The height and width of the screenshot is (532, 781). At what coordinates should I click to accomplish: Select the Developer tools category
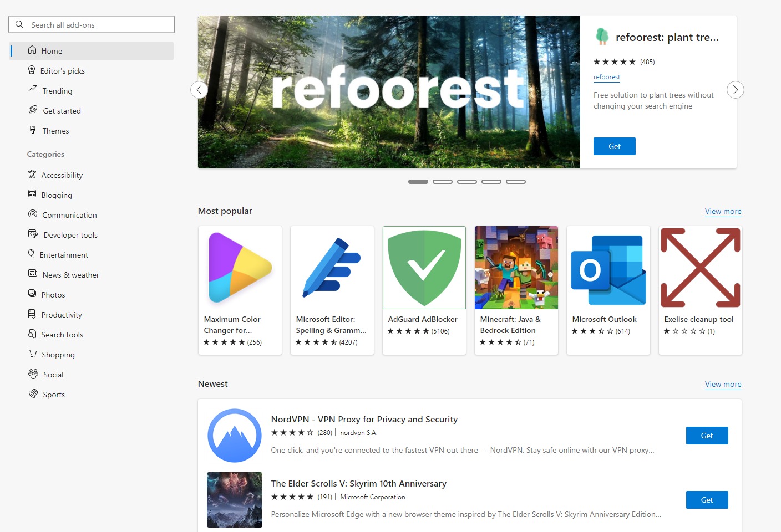pos(70,235)
